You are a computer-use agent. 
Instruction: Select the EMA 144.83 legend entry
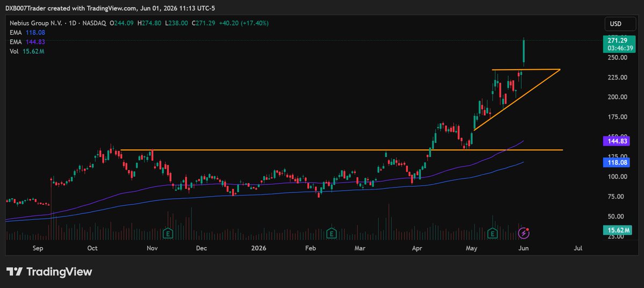point(26,42)
